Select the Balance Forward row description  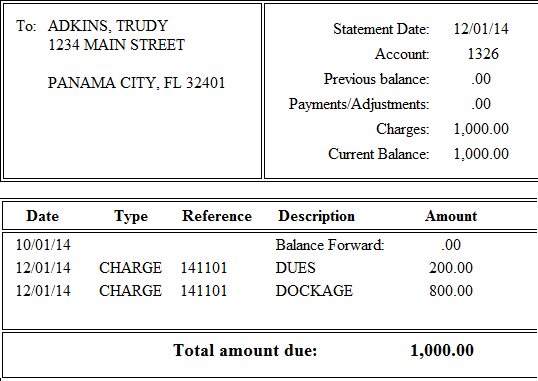tap(330, 245)
